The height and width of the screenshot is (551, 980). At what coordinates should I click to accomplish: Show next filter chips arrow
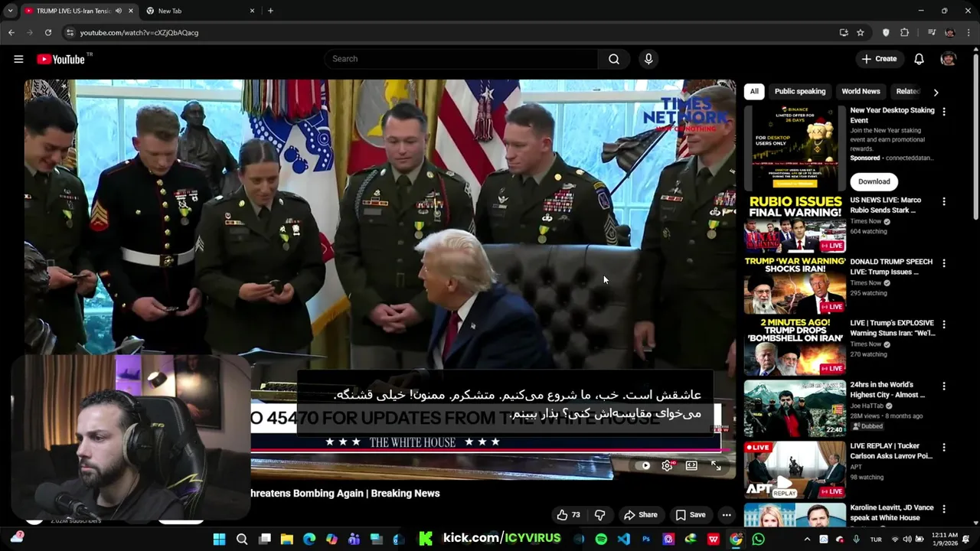pyautogui.click(x=936, y=92)
